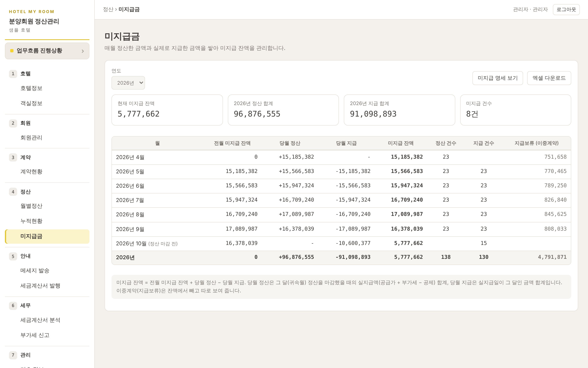Click the total 당월 정산 value +96,876,555
The height and width of the screenshot is (368, 588).
click(296, 257)
